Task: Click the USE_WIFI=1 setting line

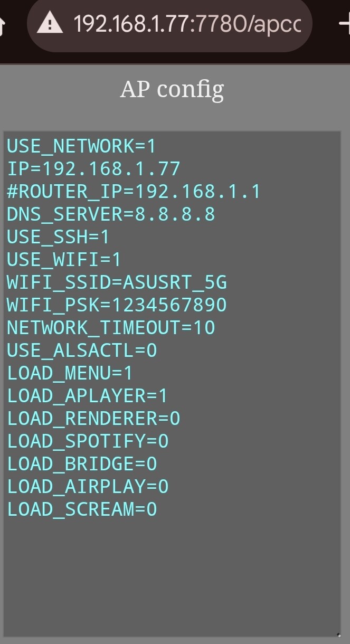Action: coord(64,260)
